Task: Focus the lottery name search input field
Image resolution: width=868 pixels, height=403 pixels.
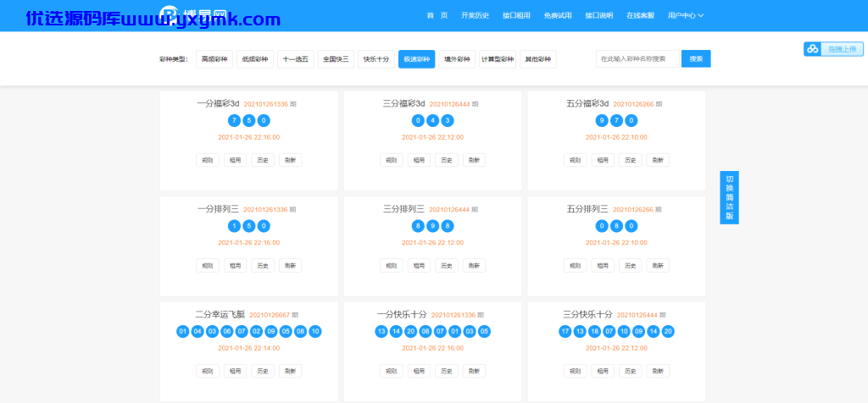Action: click(637, 58)
